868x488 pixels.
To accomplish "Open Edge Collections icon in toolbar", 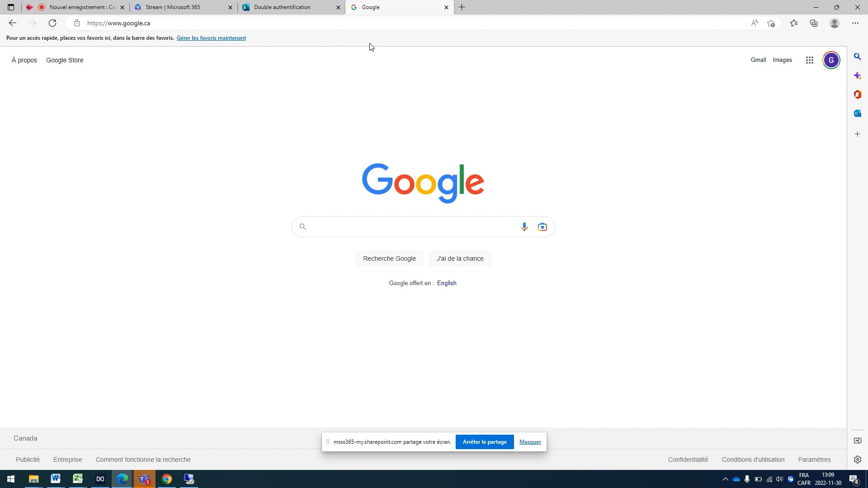I will 814,23.
